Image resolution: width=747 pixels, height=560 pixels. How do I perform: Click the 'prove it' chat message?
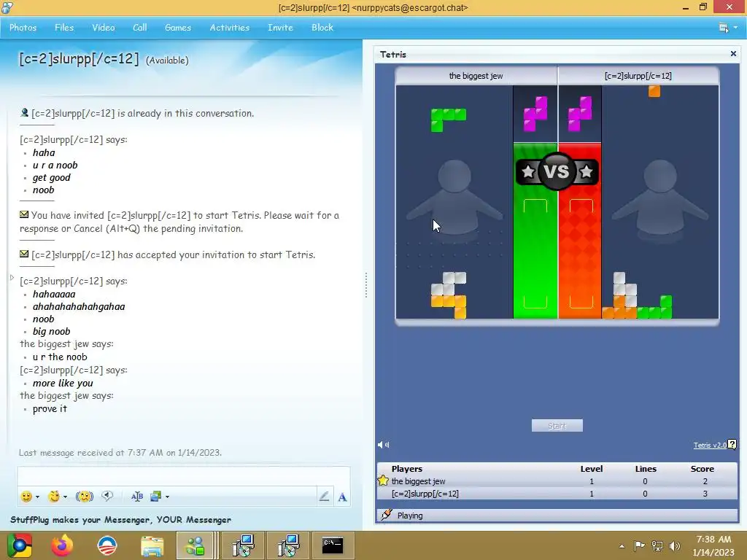[x=50, y=408]
